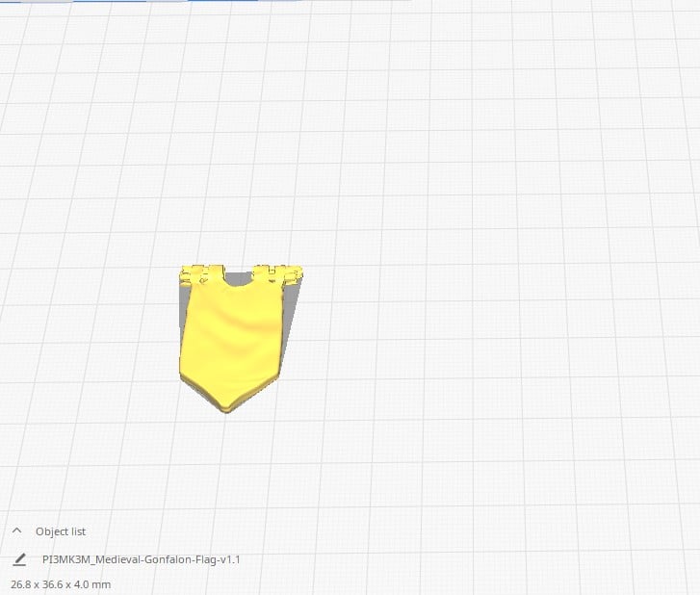This screenshot has width=700, height=595.
Task: Click the flag's lower-left beveled edge
Action: tap(199, 389)
